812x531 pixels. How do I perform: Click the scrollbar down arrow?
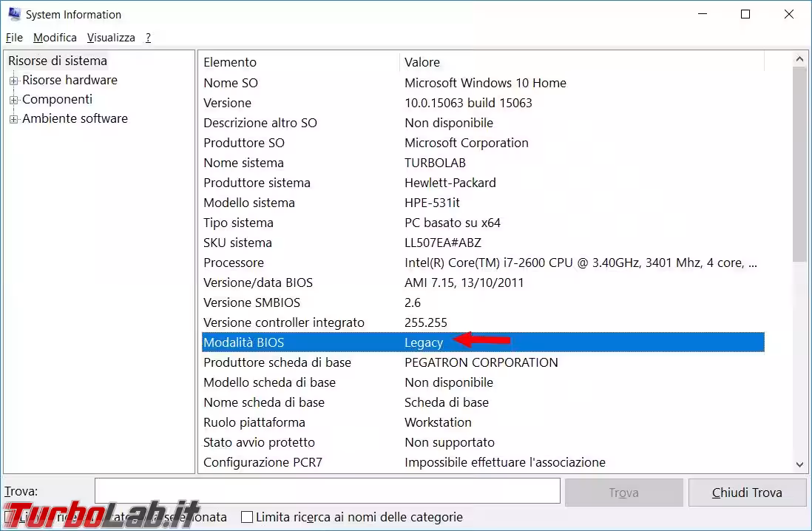coord(800,464)
